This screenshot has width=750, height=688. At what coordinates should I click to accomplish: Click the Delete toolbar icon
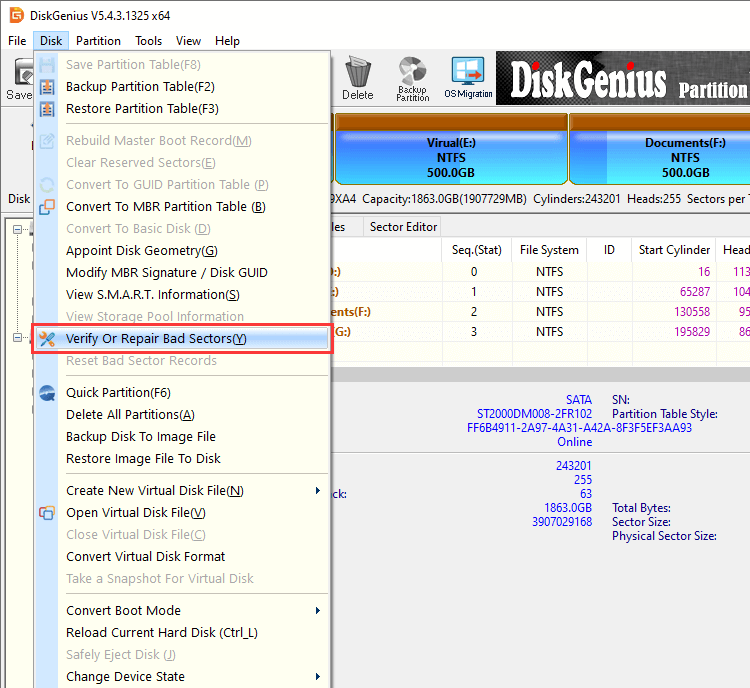point(357,78)
